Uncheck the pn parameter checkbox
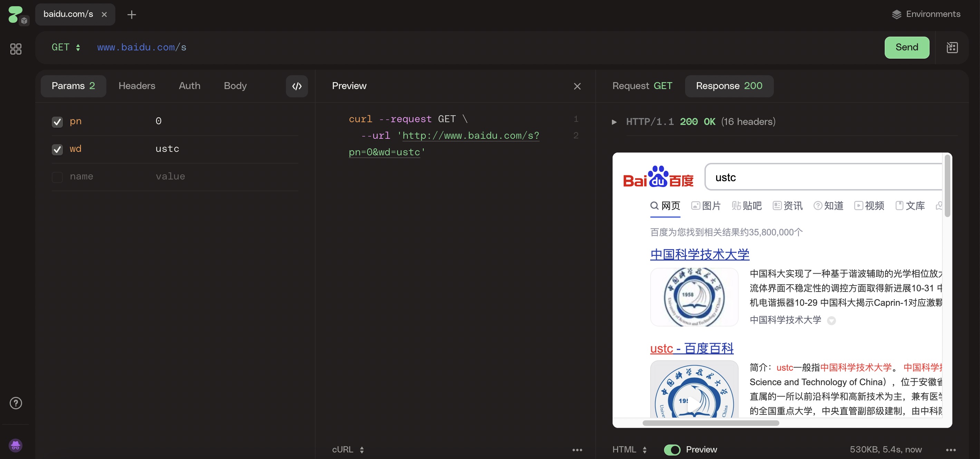 coord(57,122)
